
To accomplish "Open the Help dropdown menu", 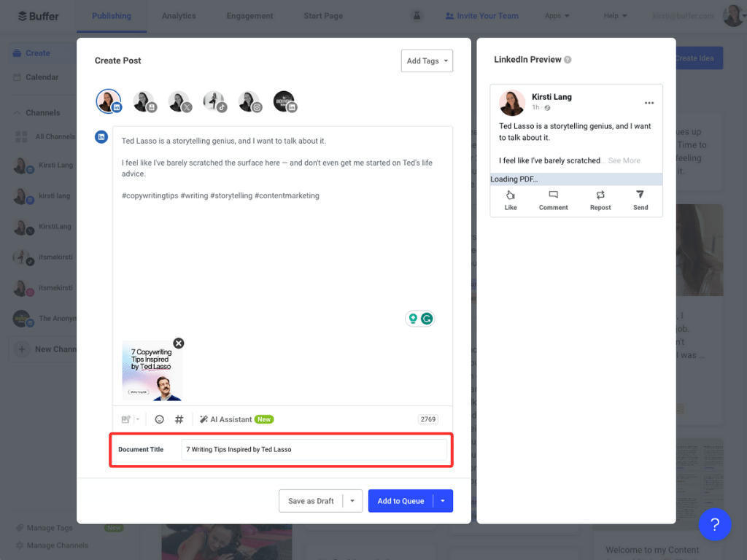I will point(615,16).
